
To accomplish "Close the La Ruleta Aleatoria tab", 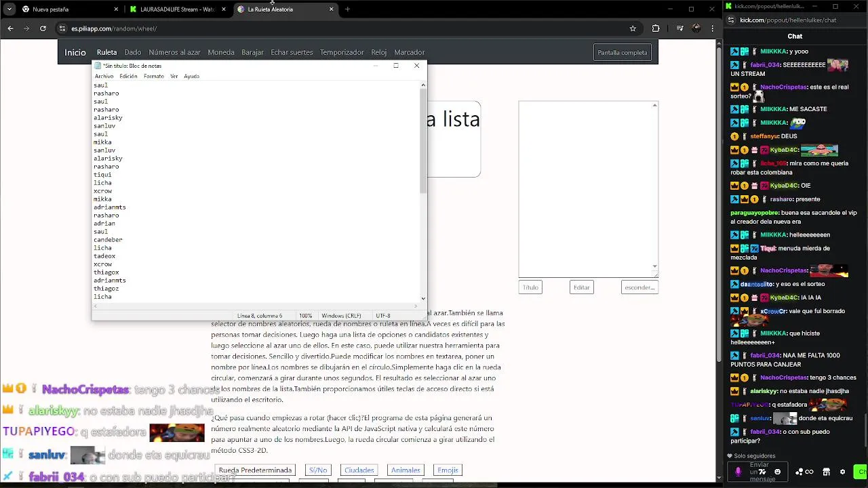I will pos(331,9).
